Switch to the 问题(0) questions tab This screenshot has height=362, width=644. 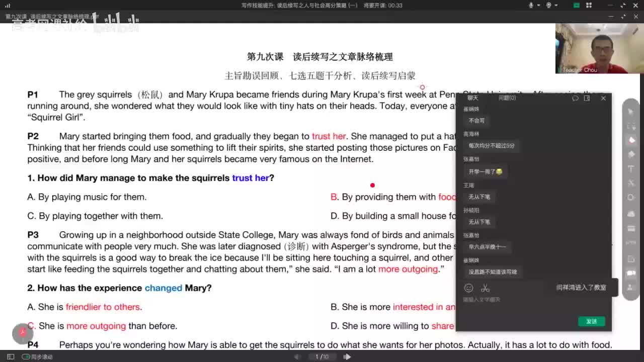507,98
